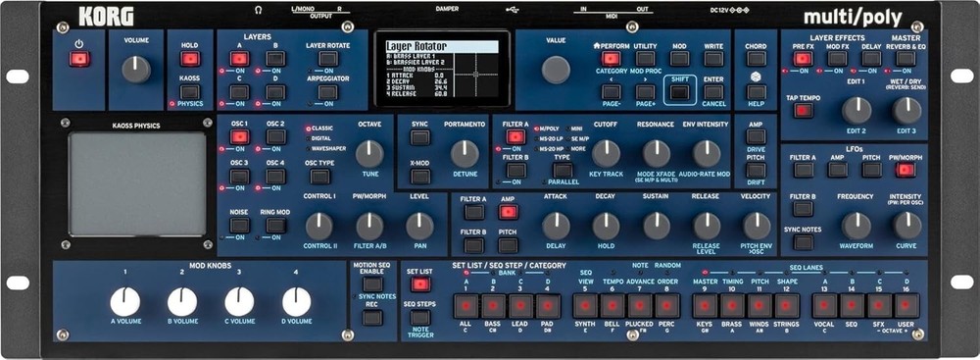
Task: Toggle Layer C on
Action: (239, 92)
